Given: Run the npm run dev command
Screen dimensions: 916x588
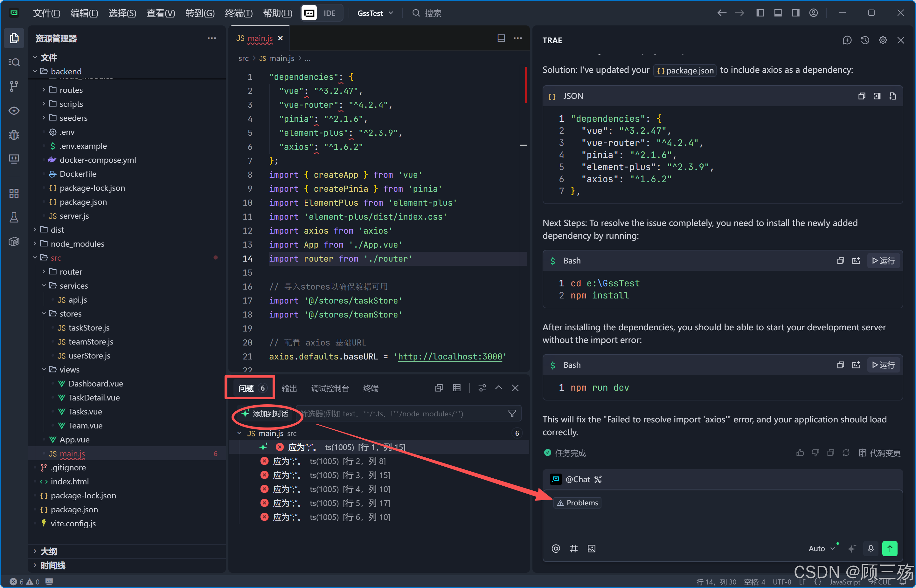Looking at the screenshot, I should tap(883, 365).
